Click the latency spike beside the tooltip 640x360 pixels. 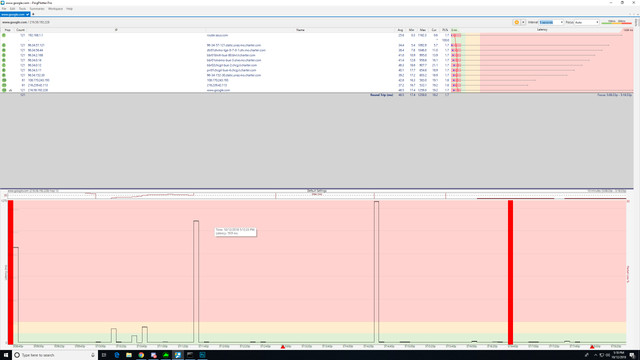(x=196, y=281)
